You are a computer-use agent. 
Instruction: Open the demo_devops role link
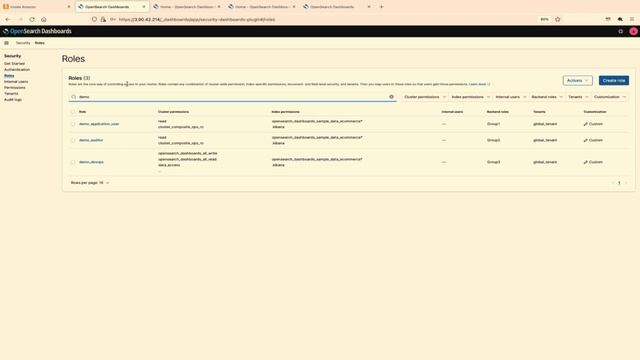[91, 162]
